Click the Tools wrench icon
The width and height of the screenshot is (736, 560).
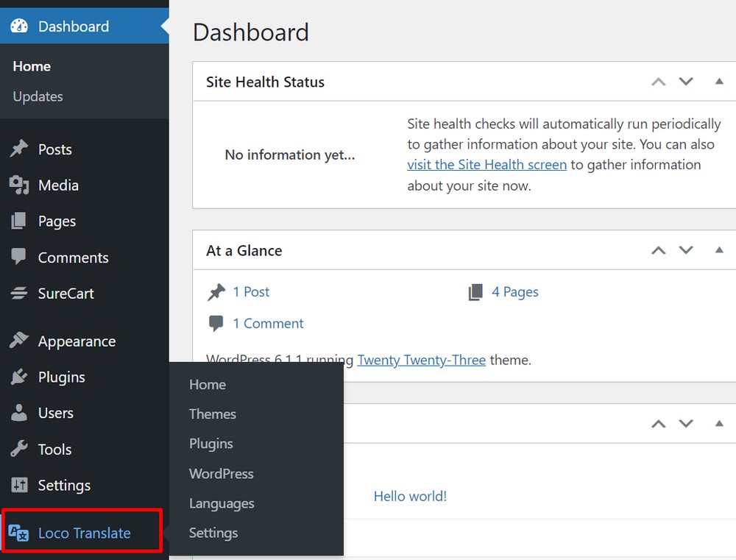coord(19,449)
